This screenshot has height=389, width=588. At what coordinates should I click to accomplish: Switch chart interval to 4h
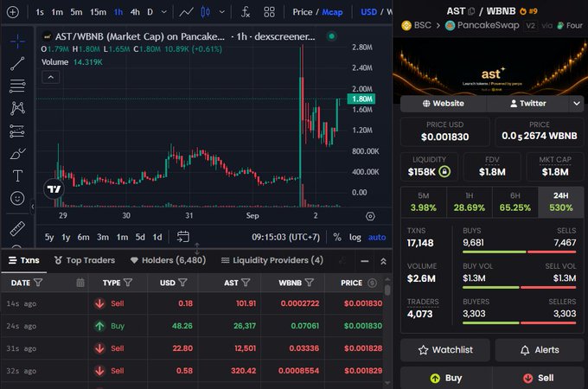click(x=135, y=12)
